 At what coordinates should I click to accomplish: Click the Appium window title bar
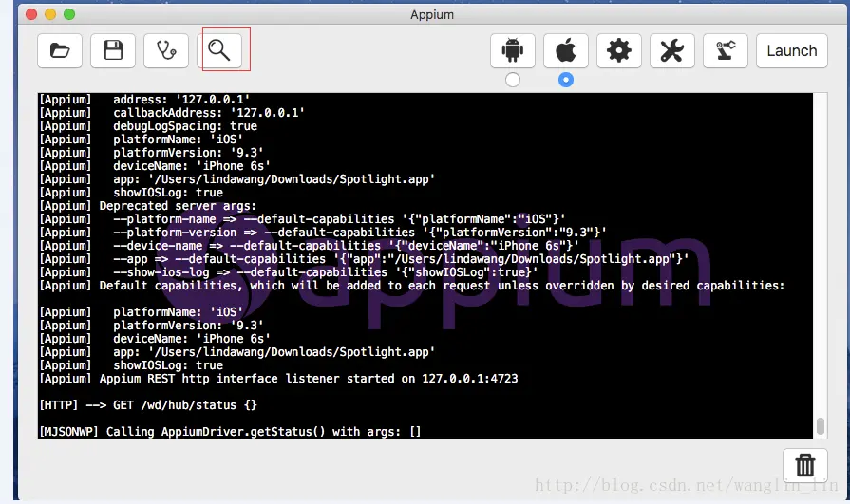pyautogui.click(x=431, y=14)
